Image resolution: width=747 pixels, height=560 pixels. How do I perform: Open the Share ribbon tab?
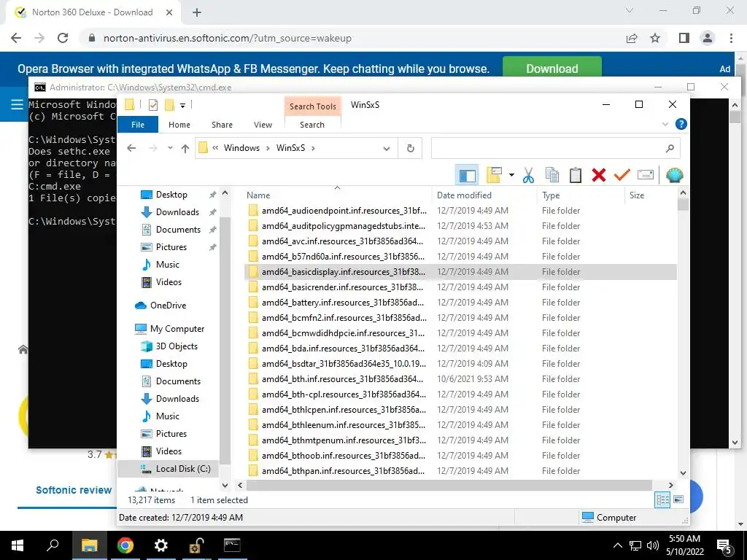pos(222,125)
